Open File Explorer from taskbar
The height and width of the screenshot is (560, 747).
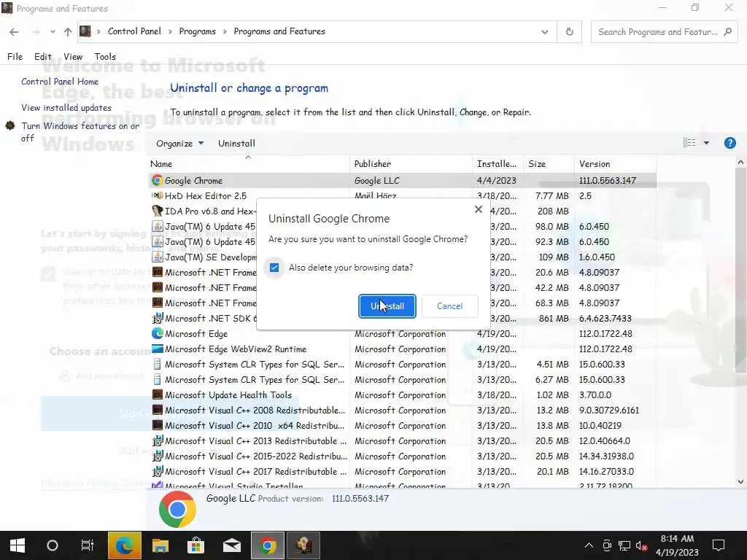[x=160, y=545]
